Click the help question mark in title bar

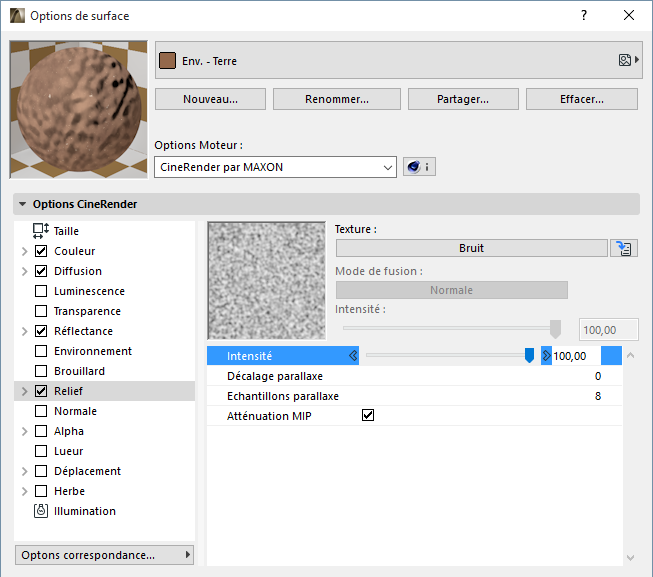click(584, 16)
